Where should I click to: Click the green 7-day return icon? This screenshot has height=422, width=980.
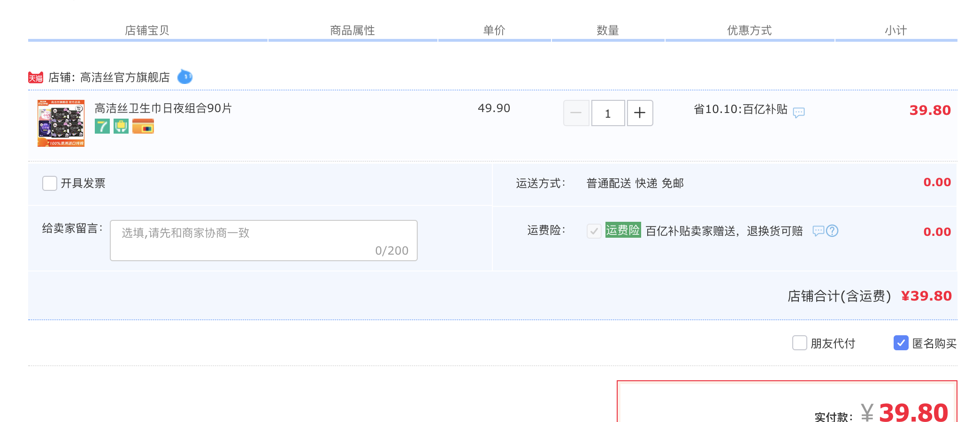tap(102, 126)
